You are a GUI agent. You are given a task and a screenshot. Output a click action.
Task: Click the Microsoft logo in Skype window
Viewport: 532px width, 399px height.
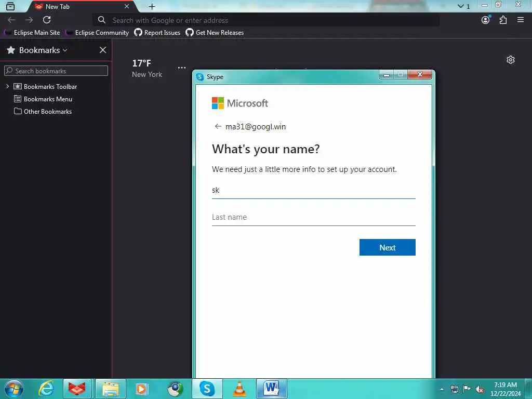click(240, 103)
